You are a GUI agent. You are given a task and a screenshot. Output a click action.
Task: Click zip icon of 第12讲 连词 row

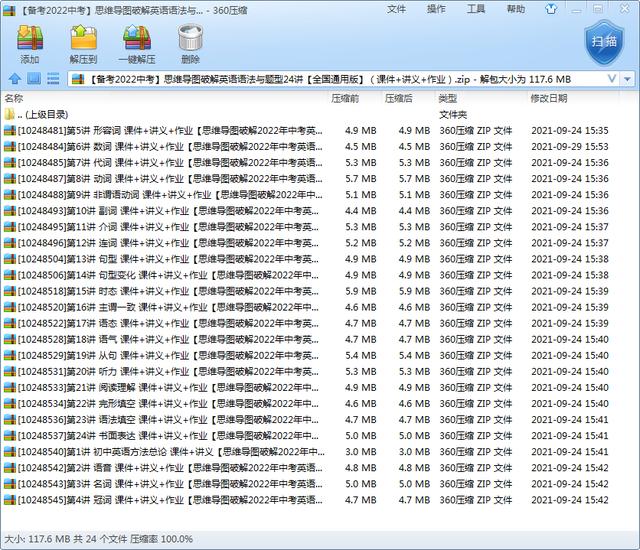coord(9,243)
